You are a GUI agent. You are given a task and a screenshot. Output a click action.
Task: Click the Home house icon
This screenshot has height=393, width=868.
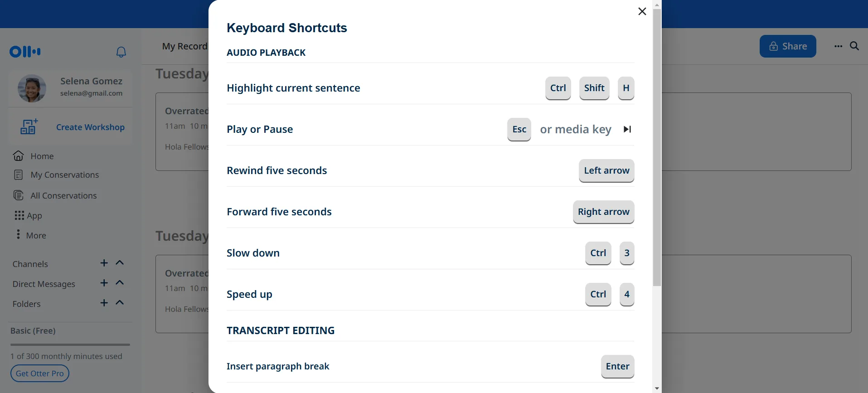(x=19, y=156)
